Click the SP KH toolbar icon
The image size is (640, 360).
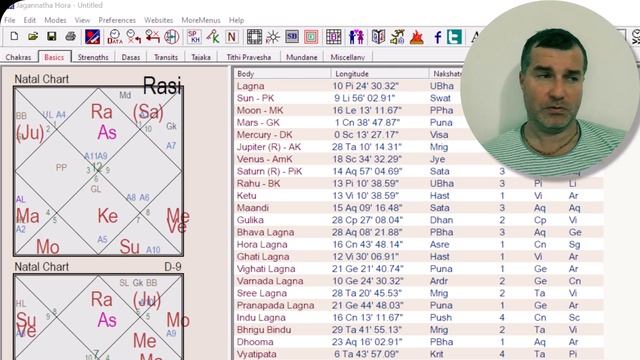[x=194, y=37]
